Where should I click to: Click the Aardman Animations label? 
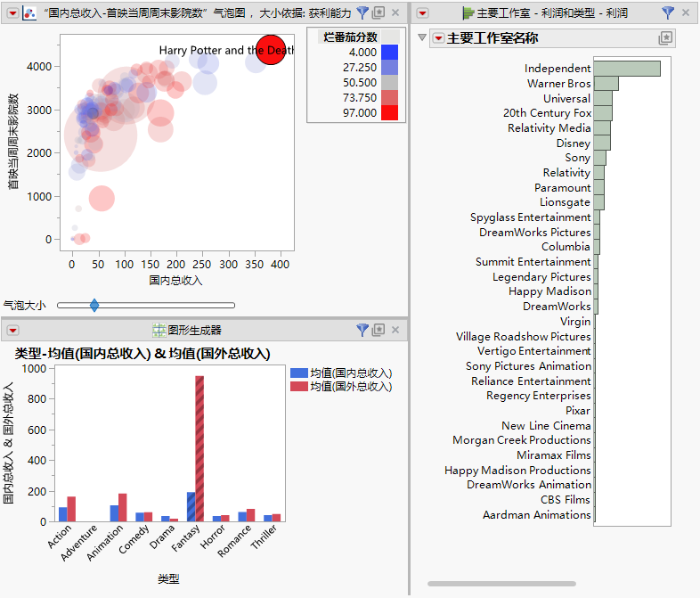(x=537, y=515)
